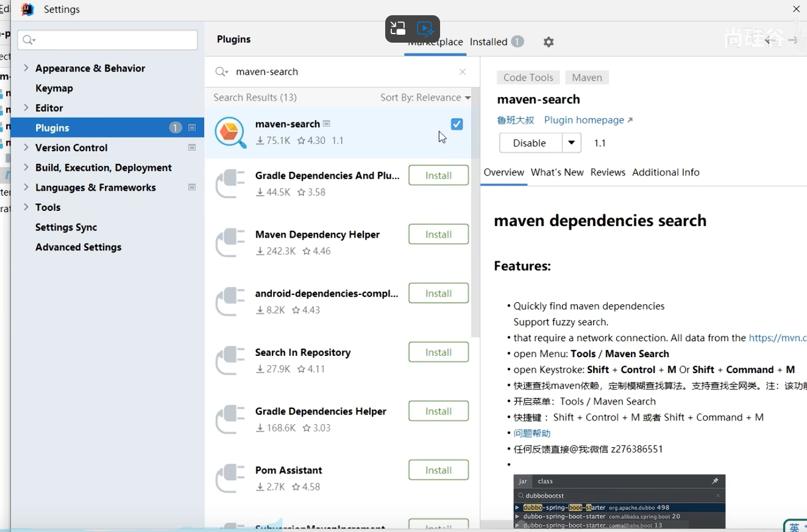The width and height of the screenshot is (807, 532).
Task: Click the Gradle Dependencies Helper plugin icon
Action: click(x=230, y=420)
